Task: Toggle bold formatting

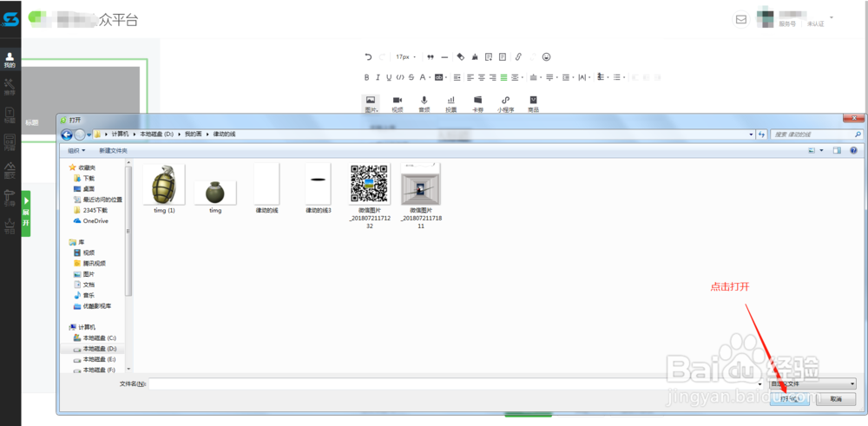Action: pos(366,77)
